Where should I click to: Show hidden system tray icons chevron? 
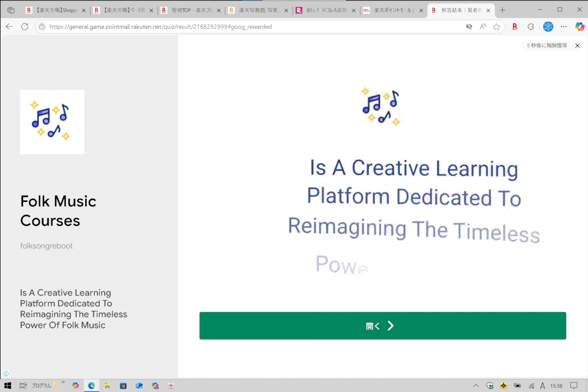(x=476, y=386)
